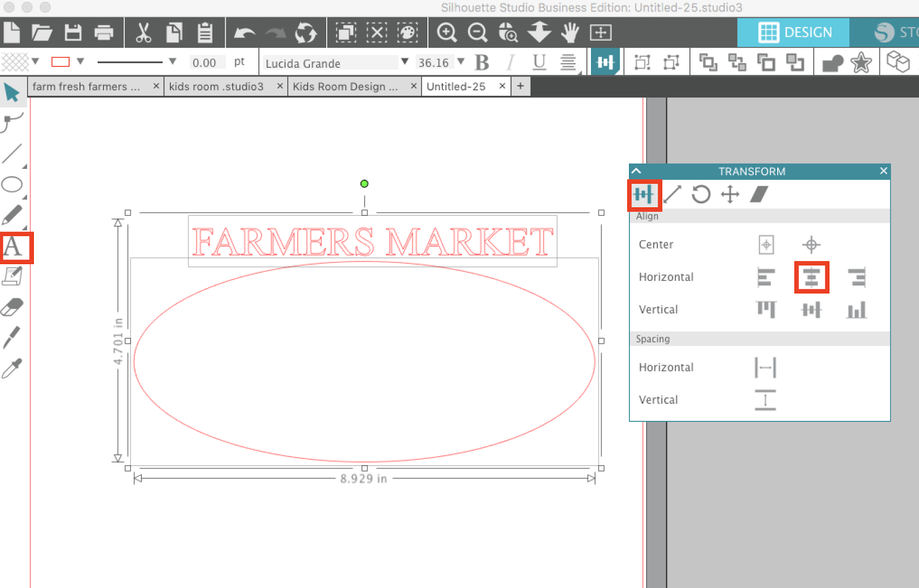
Task: Click the Scissors cut icon
Action: tap(144, 33)
